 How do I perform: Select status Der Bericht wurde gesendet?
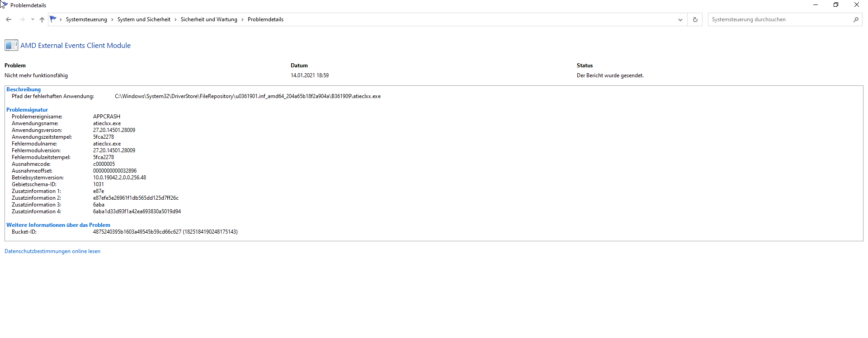(610, 75)
